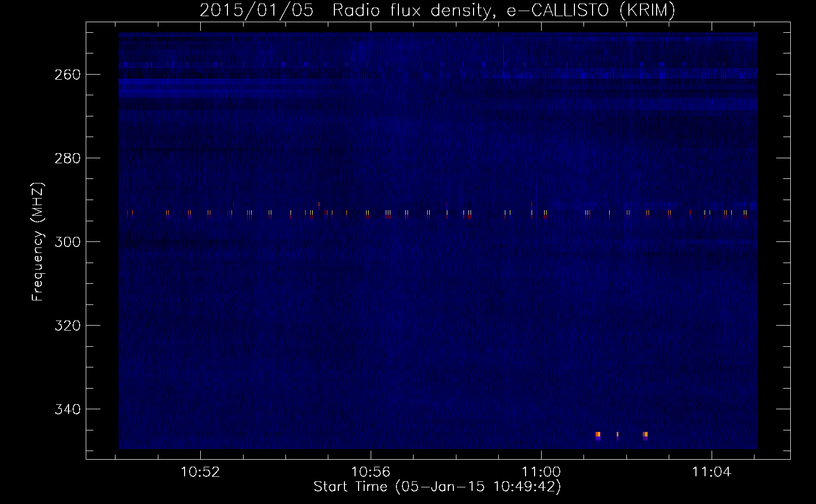This screenshot has width=816, height=504.
Task: Click the 'Start Time (05-Jan-15 10:49:42)' label
Action: [437, 487]
